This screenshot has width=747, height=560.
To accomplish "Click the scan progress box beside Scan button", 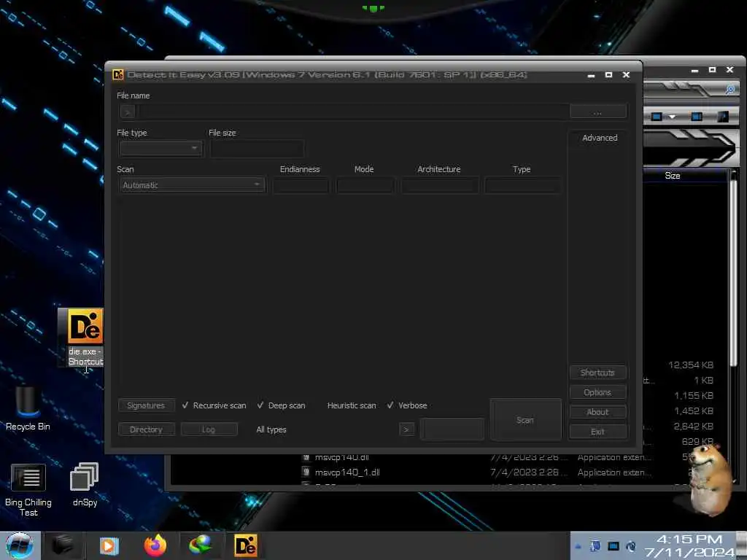I will tap(452, 429).
